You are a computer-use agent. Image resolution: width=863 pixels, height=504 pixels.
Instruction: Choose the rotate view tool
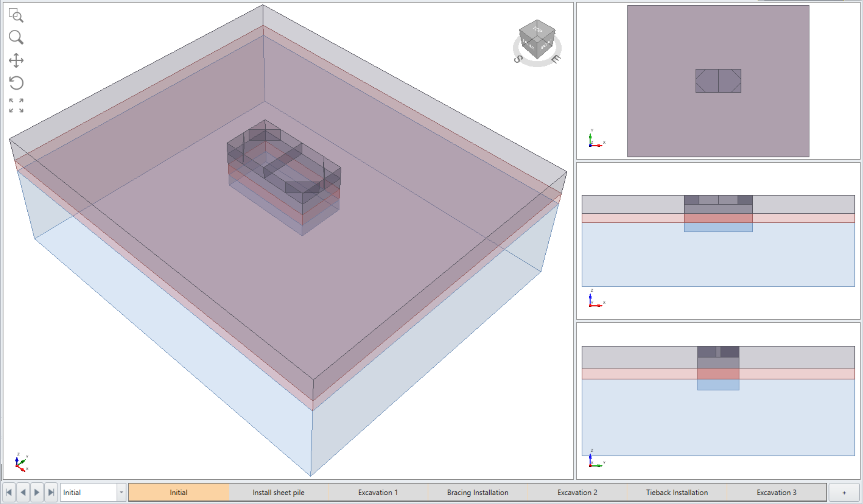pyautogui.click(x=16, y=83)
